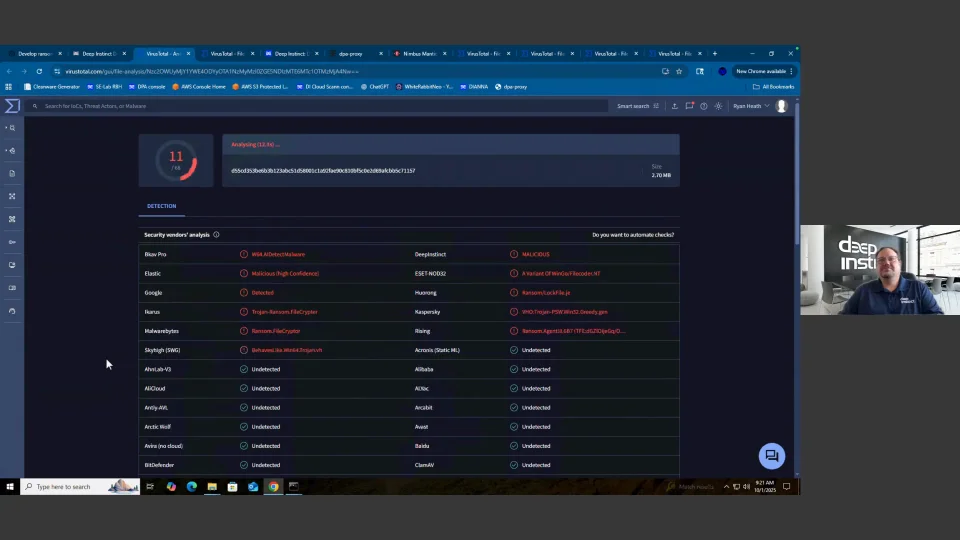The height and width of the screenshot is (540, 960).
Task: Open the help question mark icon
Action: (703, 106)
